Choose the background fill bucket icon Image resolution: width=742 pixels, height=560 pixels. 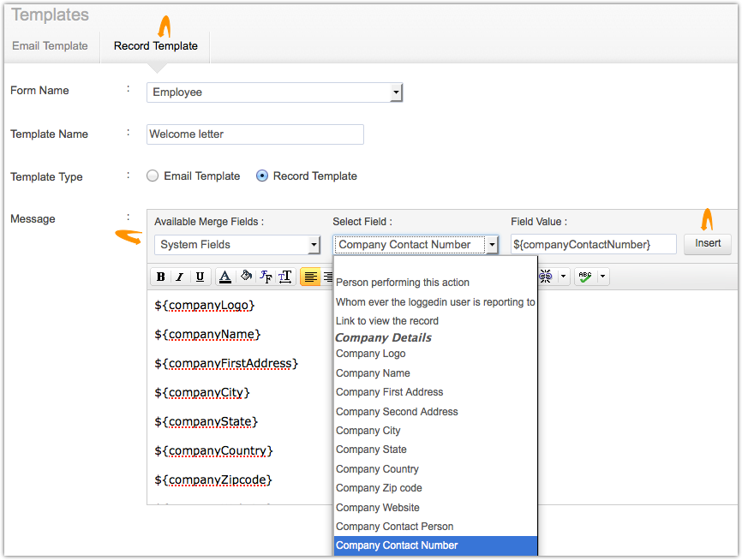coord(245,277)
